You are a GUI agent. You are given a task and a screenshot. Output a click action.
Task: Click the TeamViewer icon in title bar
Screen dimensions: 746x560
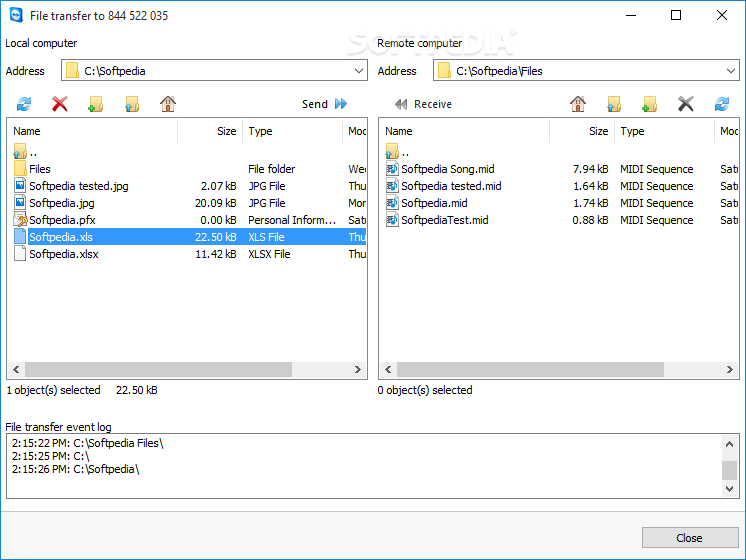16,15
